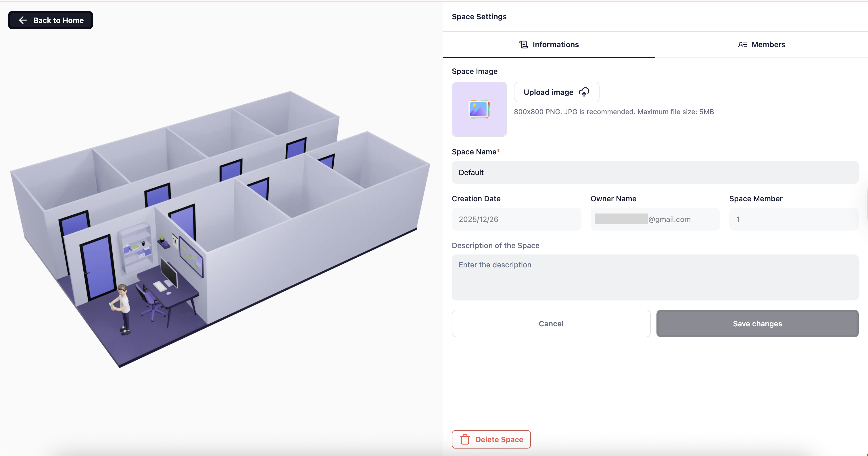
Task: Click the trash can icon
Action: [465, 439]
